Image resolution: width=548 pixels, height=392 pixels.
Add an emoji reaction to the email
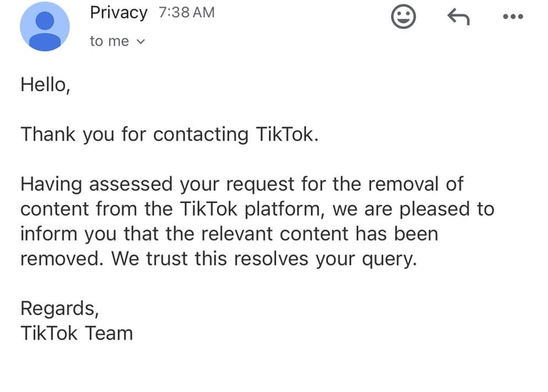[403, 16]
